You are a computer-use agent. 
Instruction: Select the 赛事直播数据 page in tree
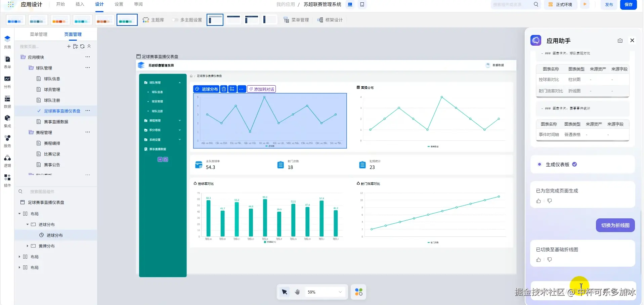point(56,122)
